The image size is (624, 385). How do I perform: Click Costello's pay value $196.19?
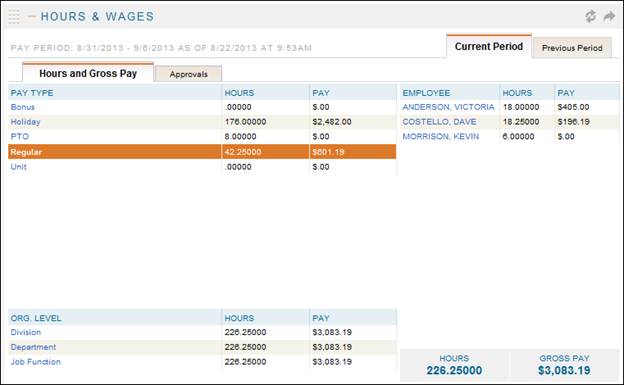pos(573,122)
